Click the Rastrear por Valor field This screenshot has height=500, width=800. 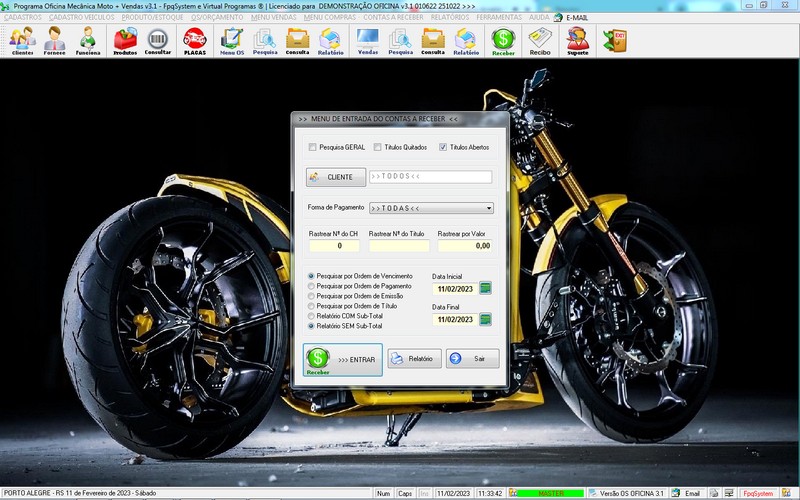pyautogui.click(x=465, y=246)
